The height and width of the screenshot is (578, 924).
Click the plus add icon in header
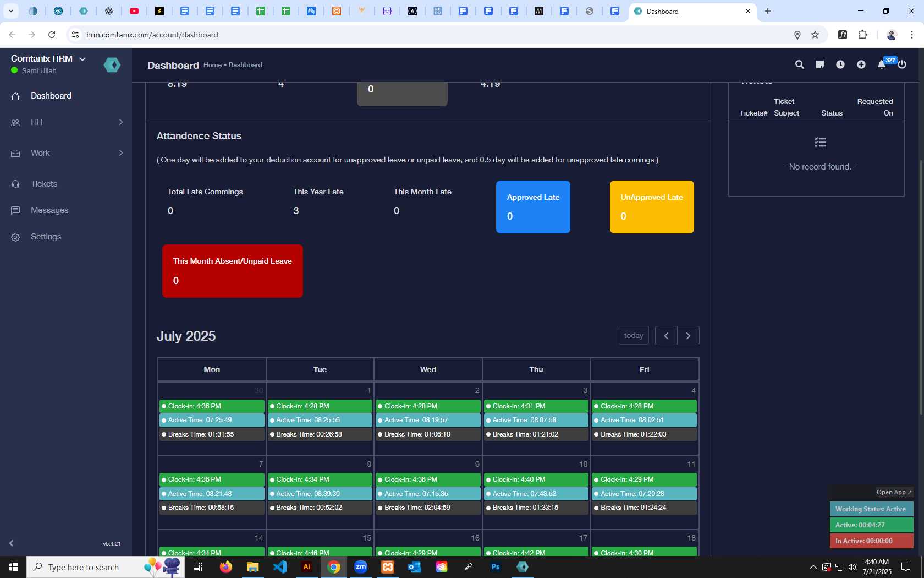coord(861,64)
